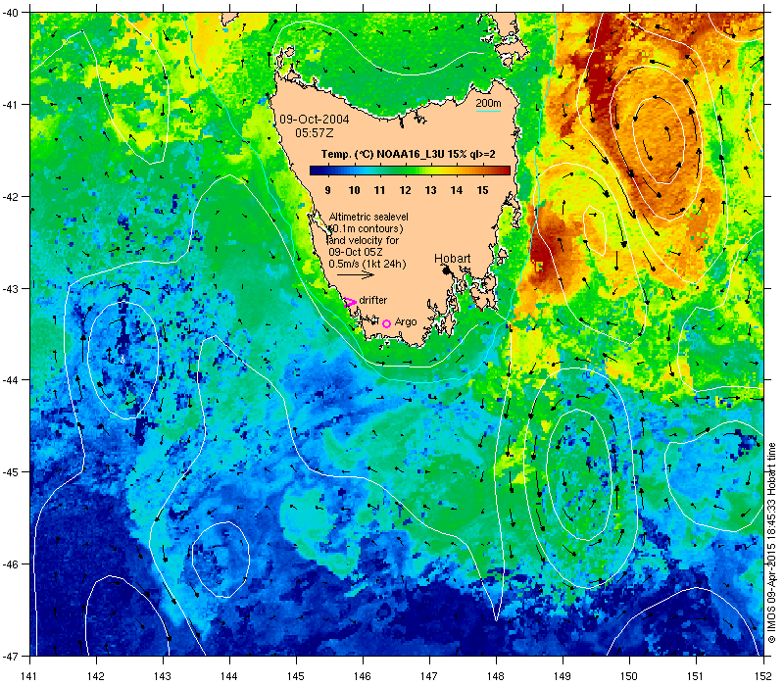Click the dark red end of the color bar

click(506, 171)
